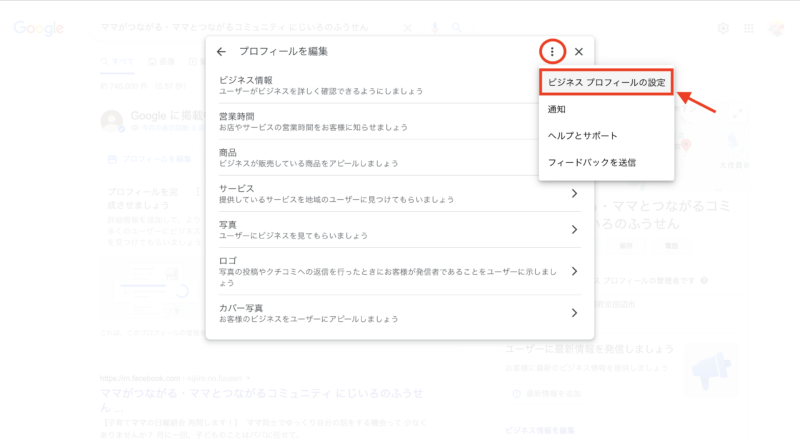Click the microphone voice search icon

[435, 28]
